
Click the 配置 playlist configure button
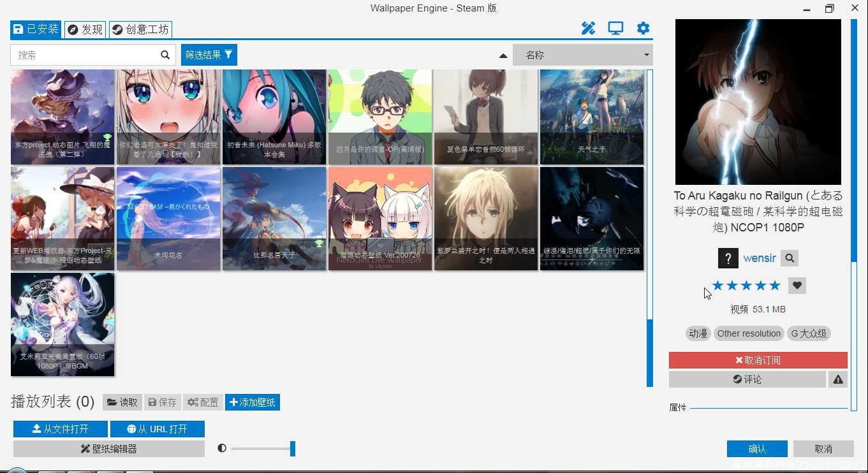pos(203,402)
